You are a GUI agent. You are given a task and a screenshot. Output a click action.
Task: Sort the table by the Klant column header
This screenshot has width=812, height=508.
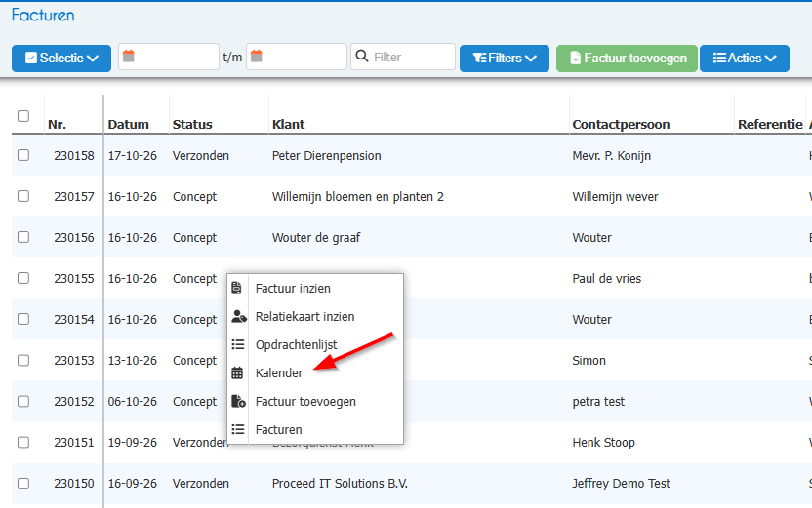(289, 124)
